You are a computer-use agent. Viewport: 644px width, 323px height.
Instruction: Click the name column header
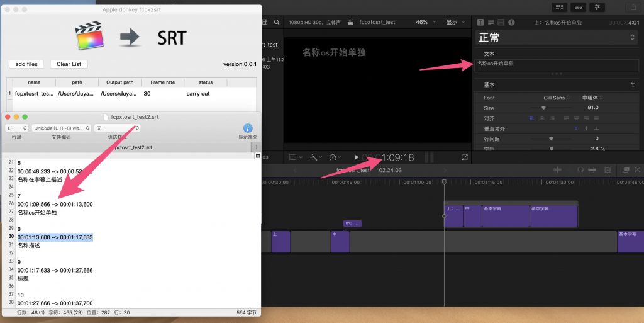pos(34,82)
